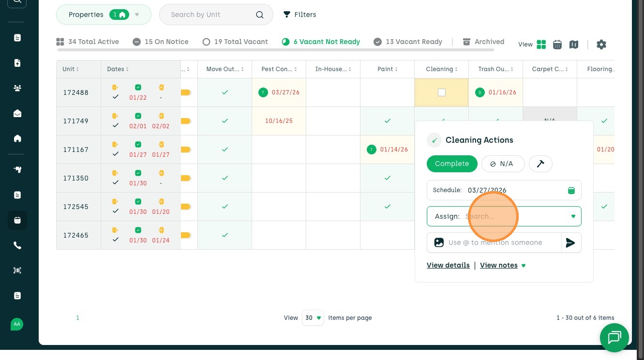Switch to map view icon
The image size is (644, 360).
pos(574,45)
